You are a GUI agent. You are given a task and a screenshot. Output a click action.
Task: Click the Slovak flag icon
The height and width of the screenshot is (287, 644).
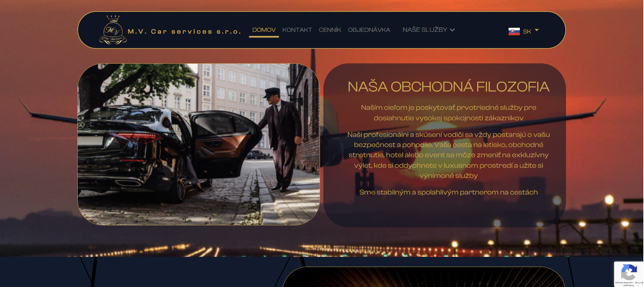[514, 32]
